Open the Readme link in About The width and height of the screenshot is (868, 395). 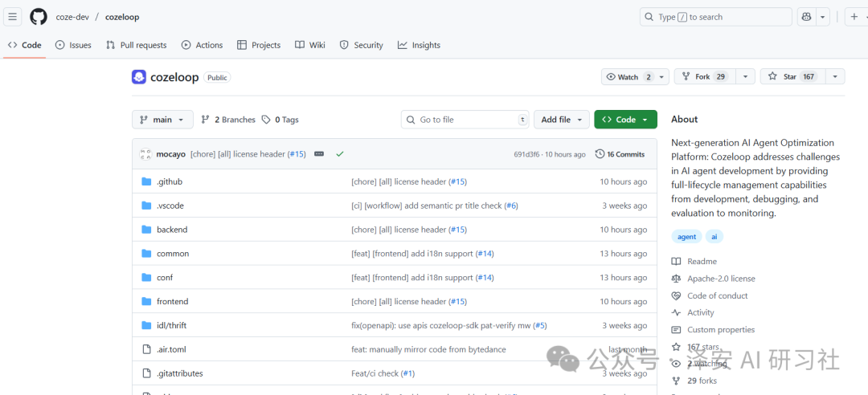point(694,262)
